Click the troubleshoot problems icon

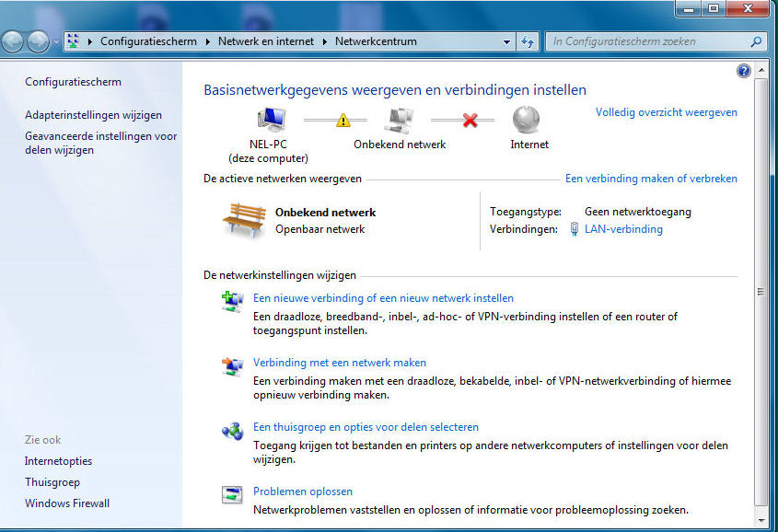232,495
